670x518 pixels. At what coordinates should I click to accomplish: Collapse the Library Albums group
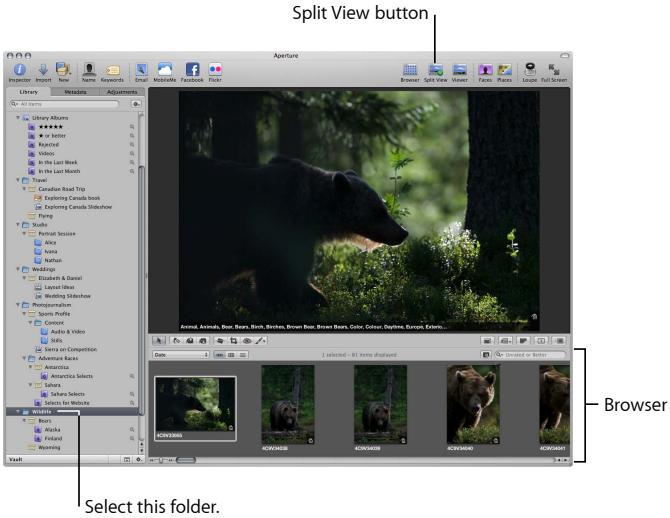18,118
